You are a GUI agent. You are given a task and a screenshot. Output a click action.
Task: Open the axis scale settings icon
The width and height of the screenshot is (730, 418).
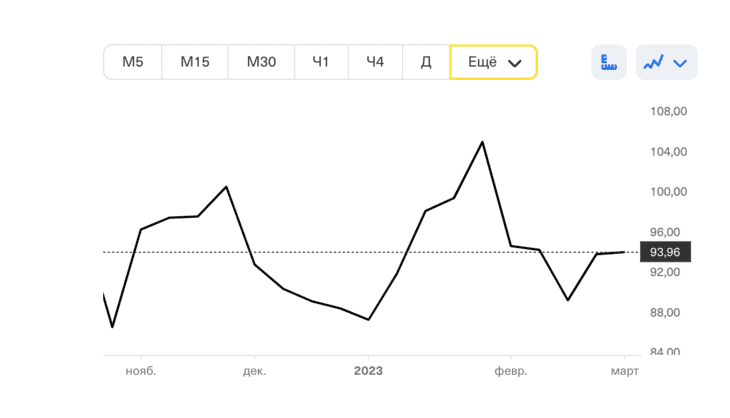point(608,62)
